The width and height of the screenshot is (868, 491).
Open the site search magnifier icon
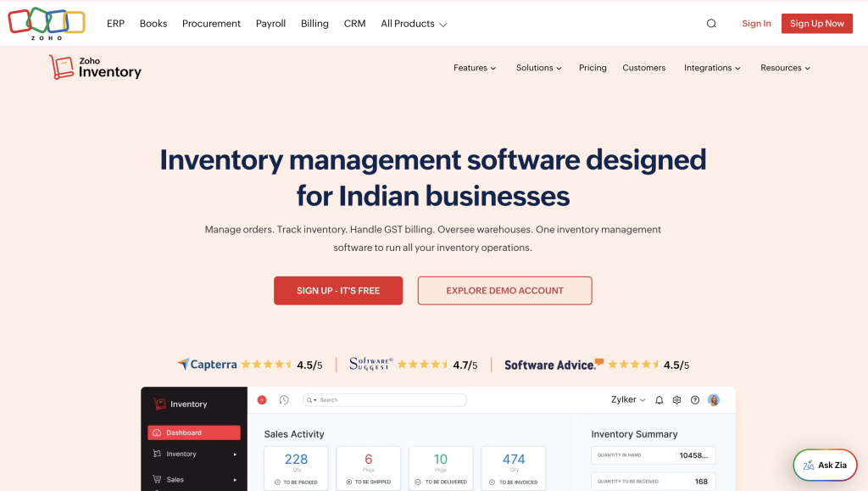click(711, 23)
